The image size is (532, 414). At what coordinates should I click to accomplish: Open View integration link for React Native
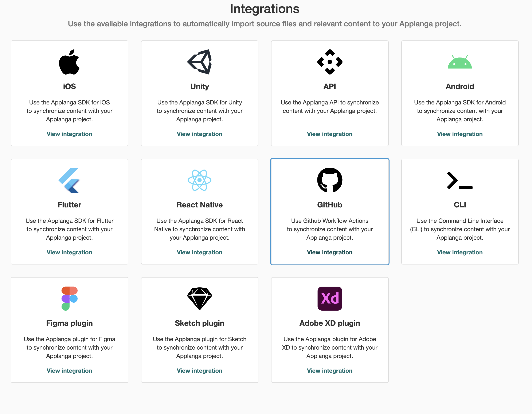(x=199, y=252)
